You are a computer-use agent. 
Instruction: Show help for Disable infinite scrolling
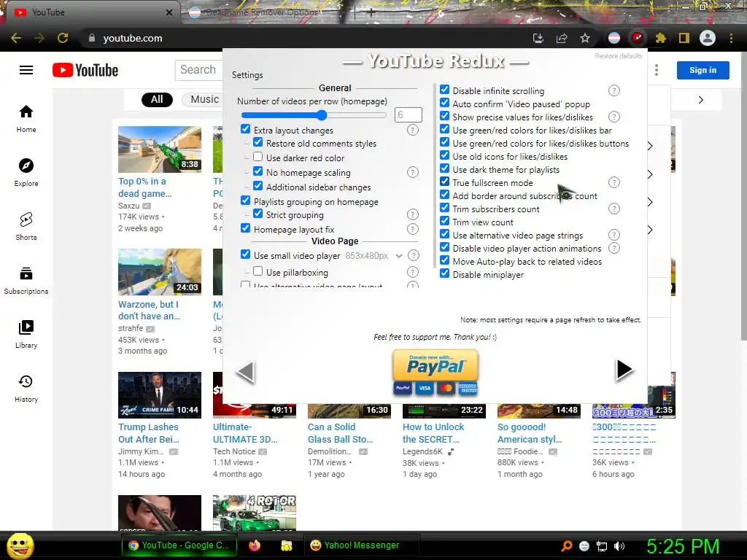[x=614, y=90]
